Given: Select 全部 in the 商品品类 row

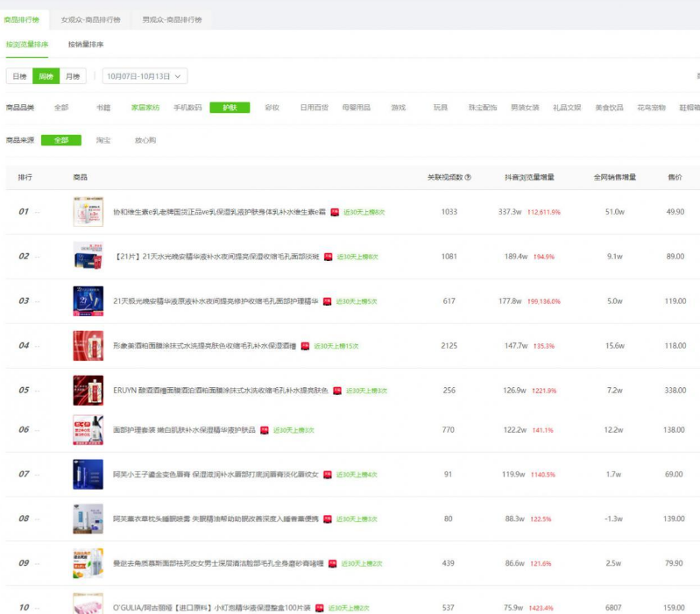Looking at the screenshot, I should click(x=61, y=108).
